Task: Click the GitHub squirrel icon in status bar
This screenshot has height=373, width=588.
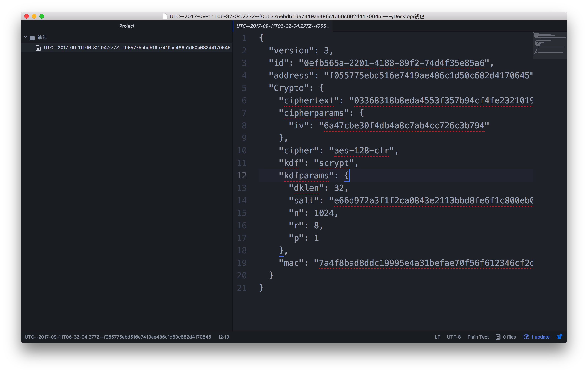Action: 559,337
